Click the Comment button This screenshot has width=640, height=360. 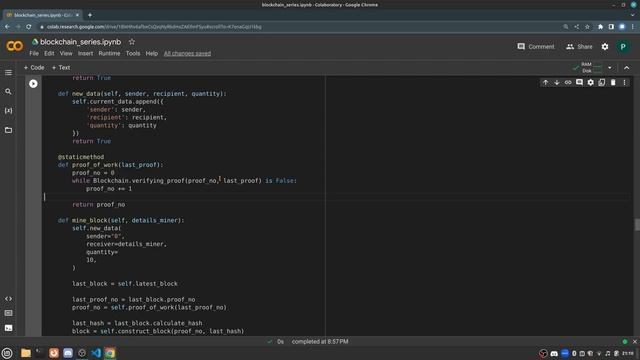[x=536, y=47]
